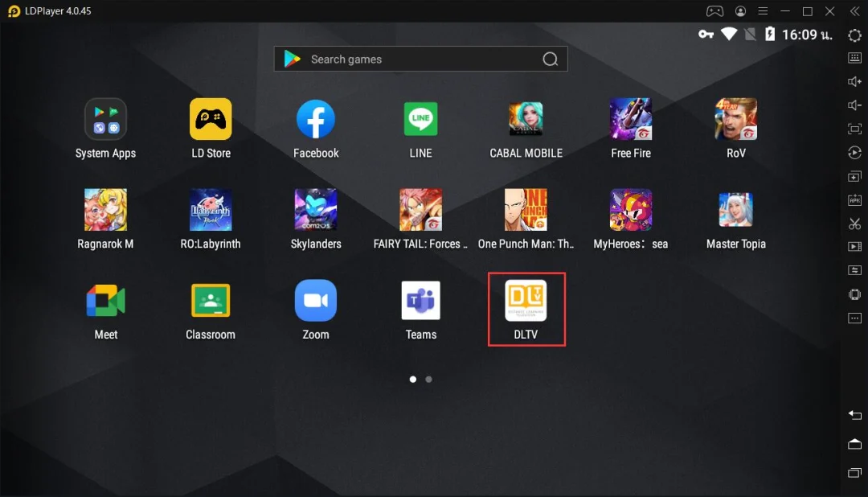Open video recorder in sidebar
The height and width of the screenshot is (497, 868).
pos(854,247)
